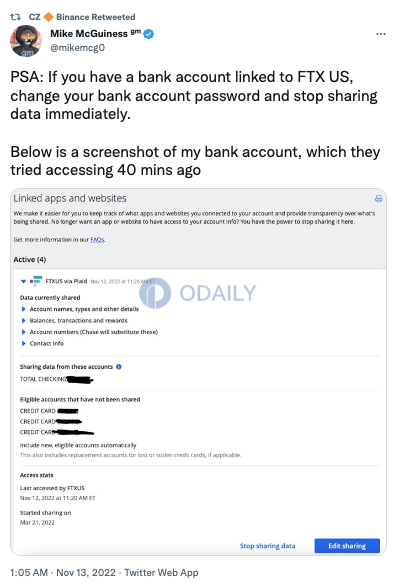Open the three-dot more options menu
396x587 pixels.
(x=381, y=34)
